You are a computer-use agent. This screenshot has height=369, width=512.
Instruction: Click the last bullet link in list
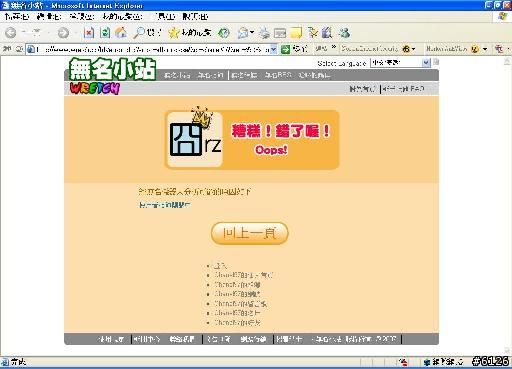237,323
